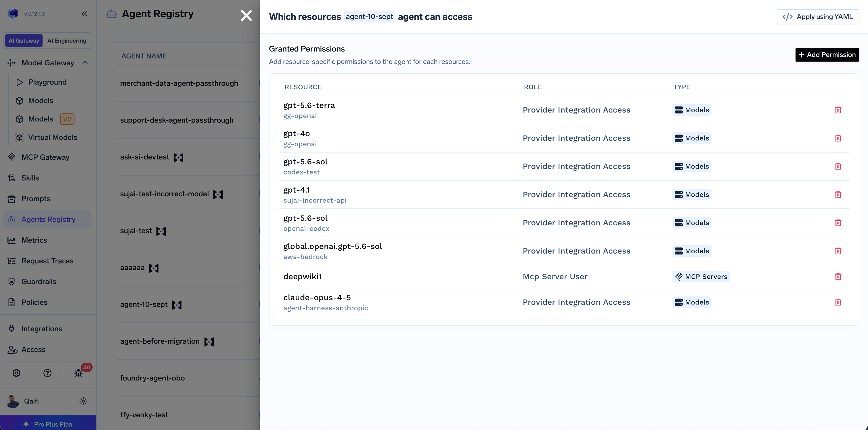The image size is (868, 430).
Task: Click the Models badge in gpt-4o row
Action: click(x=692, y=138)
